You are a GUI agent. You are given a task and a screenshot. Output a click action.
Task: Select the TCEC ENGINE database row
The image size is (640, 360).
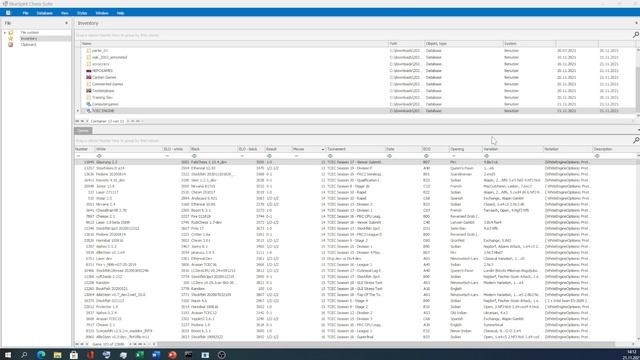point(356,111)
